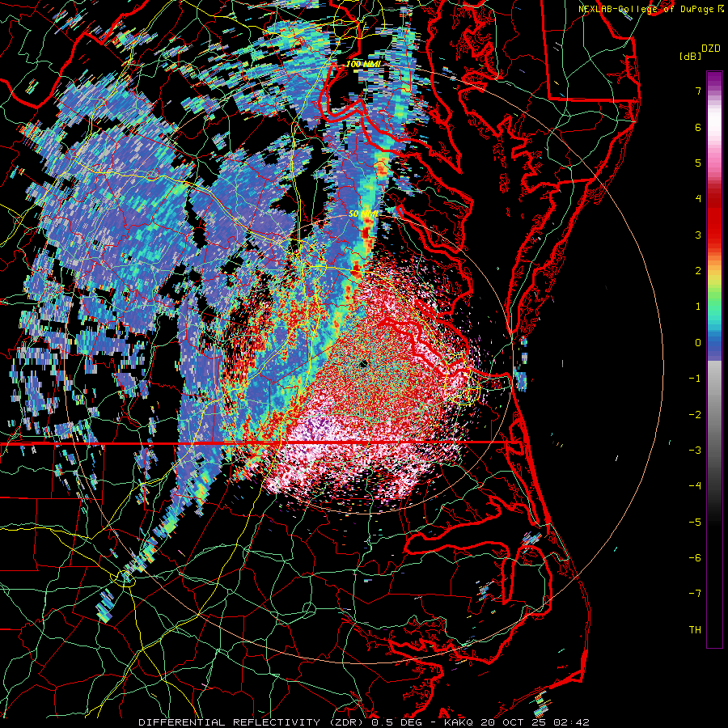Select the 1 tick label on the color scale

[x=698, y=307]
